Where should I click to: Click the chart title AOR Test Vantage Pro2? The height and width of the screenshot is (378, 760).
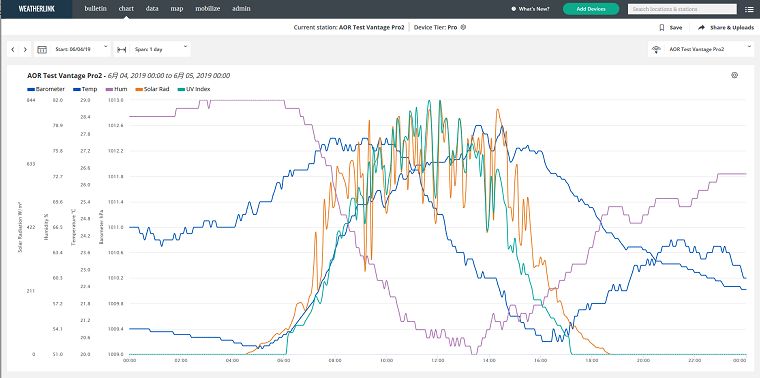click(x=65, y=76)
